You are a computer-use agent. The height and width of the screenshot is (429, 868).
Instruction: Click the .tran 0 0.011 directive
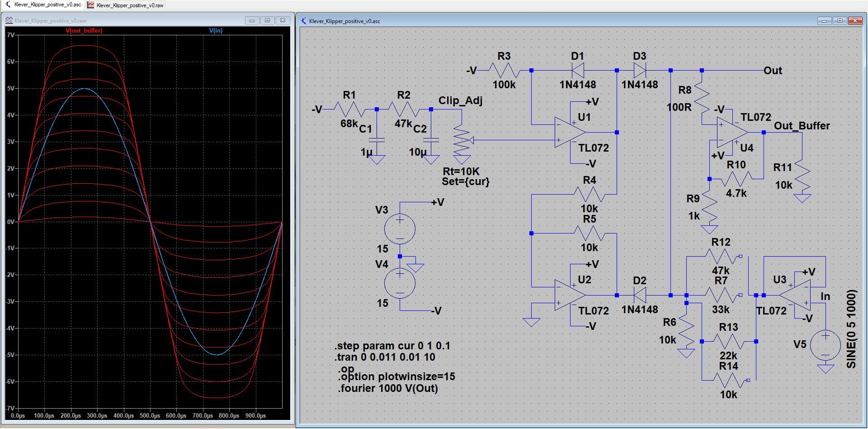(385, 357)
